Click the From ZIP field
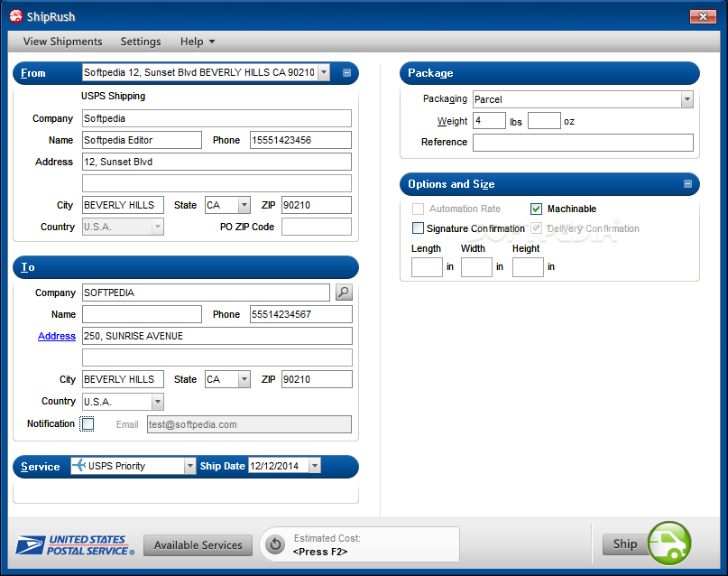 pos(317,205)
